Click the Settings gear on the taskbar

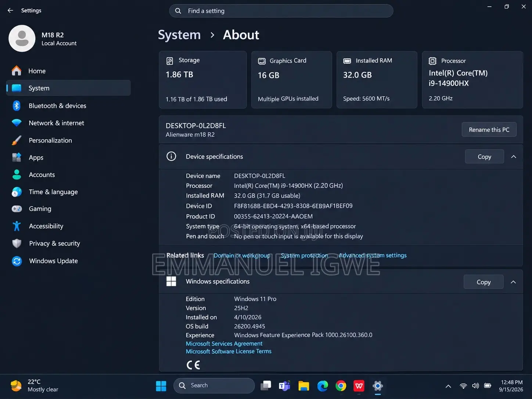click(x=378, y=386)
